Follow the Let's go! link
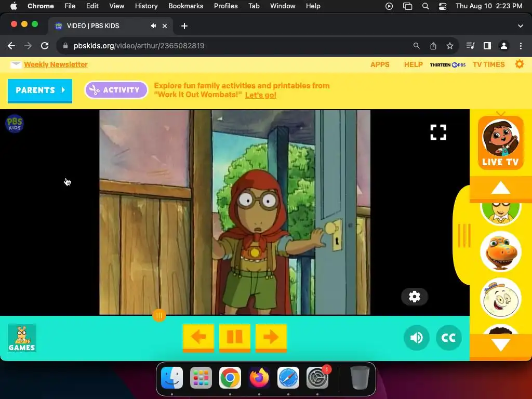The height and width of the screenshot is (399, 532). coord(261,95)
